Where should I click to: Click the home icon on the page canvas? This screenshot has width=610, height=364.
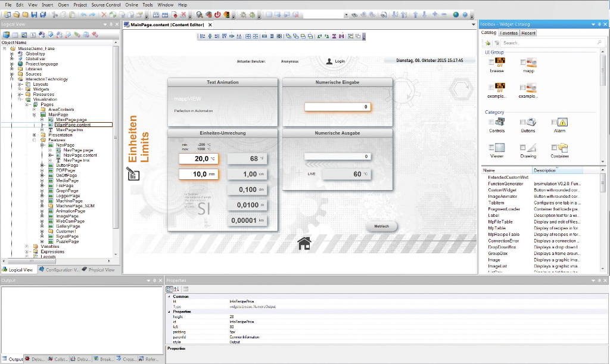coord(304,243)
